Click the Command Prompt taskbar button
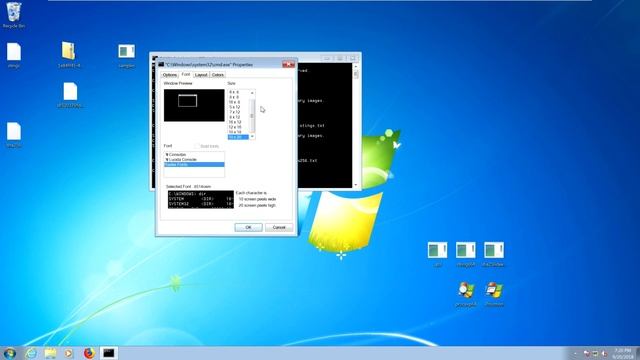 pyautogui.click(x=109, y=353)
